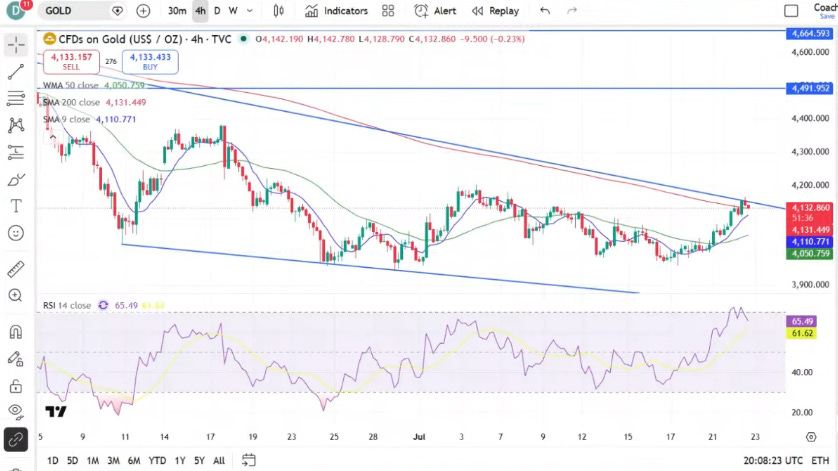
Task: Set range to YTD
Action: [157, 460]
